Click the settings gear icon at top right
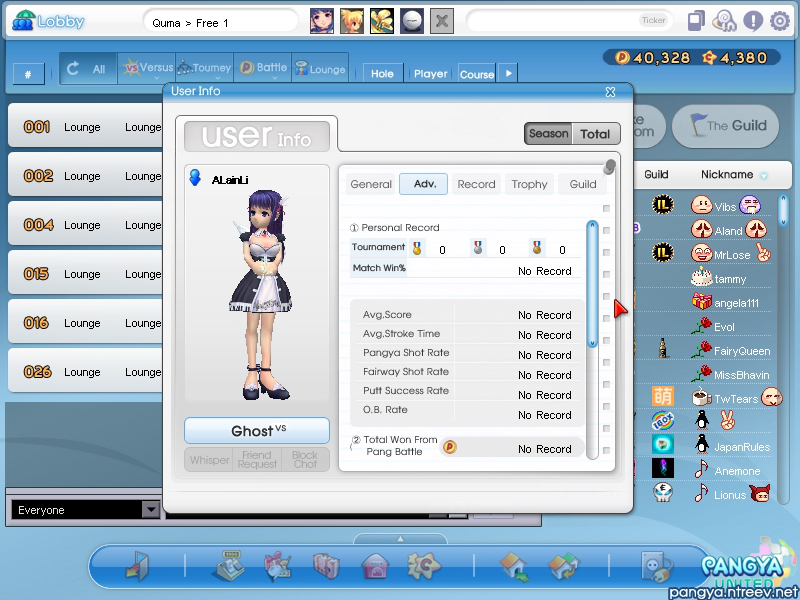Image resolution: width=800 pixels, height=600 pixels. 779,21
